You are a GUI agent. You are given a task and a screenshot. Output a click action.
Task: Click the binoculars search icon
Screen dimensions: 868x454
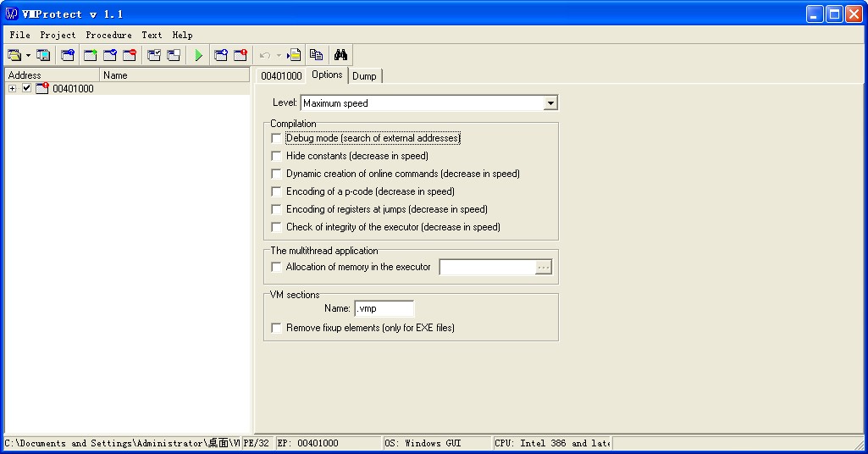pyautogui.click(x=340, y=55)
